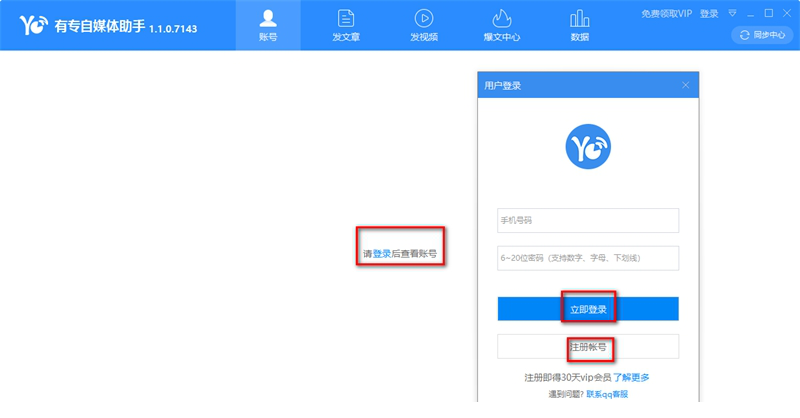
Task: Go to the 爆文中心 hot articles tab
Action: pos(502,26)
